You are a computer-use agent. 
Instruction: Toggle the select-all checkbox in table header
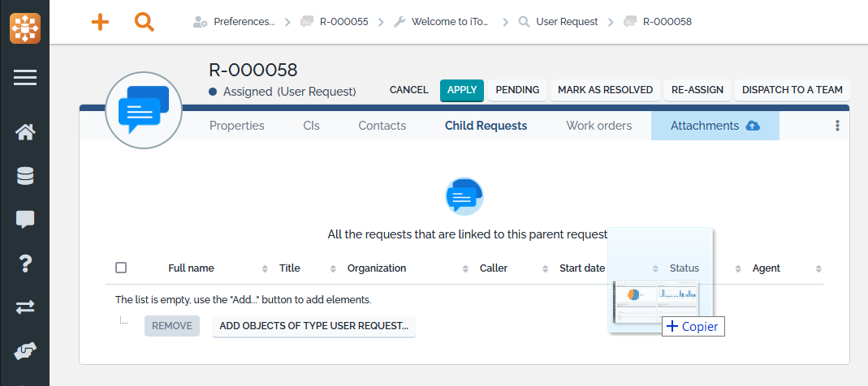121,268
